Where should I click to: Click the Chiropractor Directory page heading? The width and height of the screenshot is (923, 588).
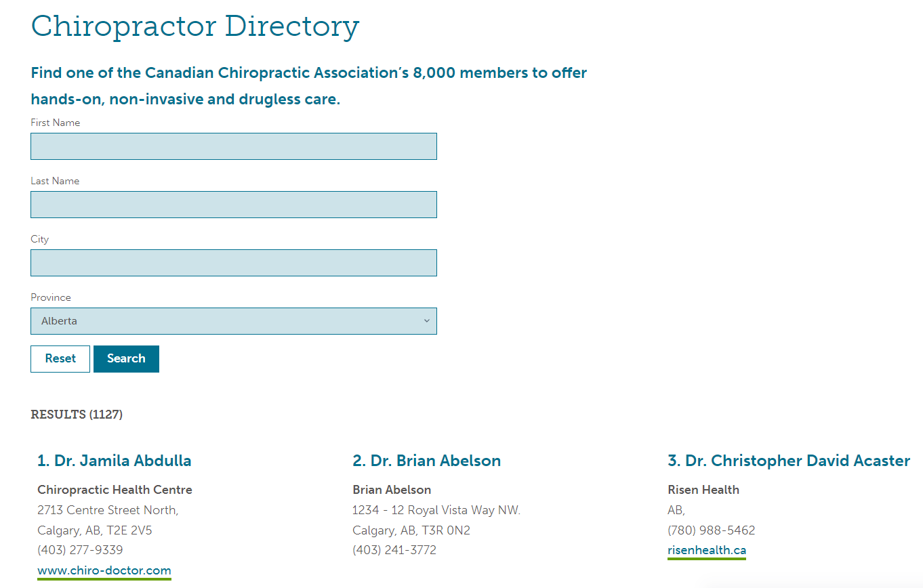click(x=195, y=26)
